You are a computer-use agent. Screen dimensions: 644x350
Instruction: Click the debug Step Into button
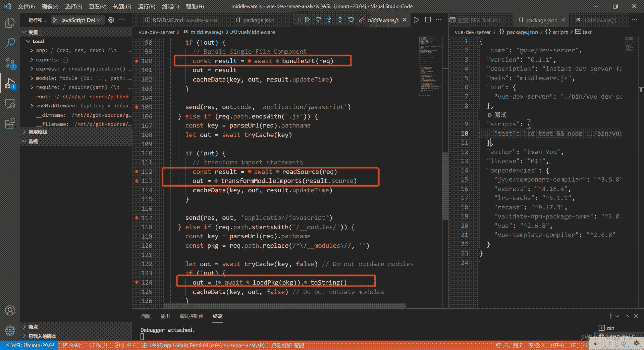pyautogui.click(x=329, y=20)
